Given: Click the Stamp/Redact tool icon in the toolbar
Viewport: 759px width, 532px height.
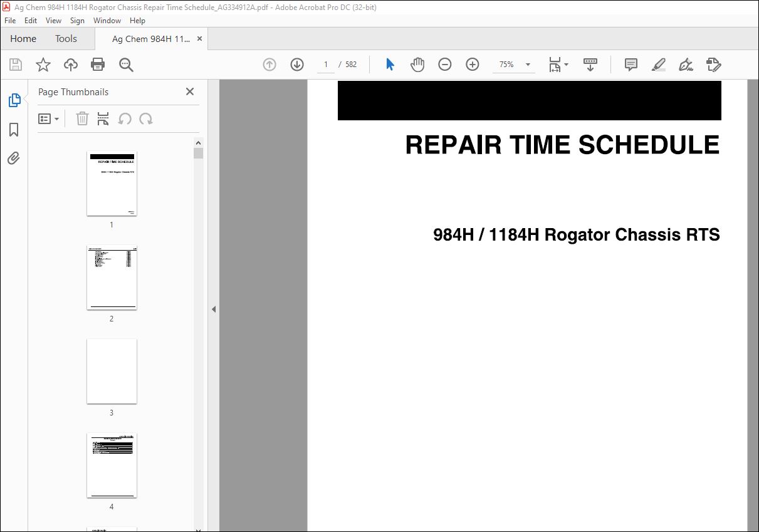Looking at the screenshot, I should [714, 65].
